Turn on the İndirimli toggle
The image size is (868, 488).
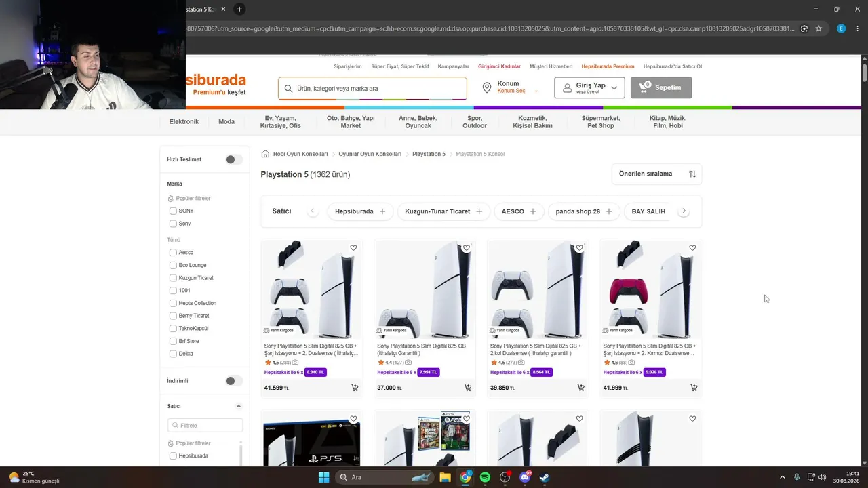pos(233,381)
